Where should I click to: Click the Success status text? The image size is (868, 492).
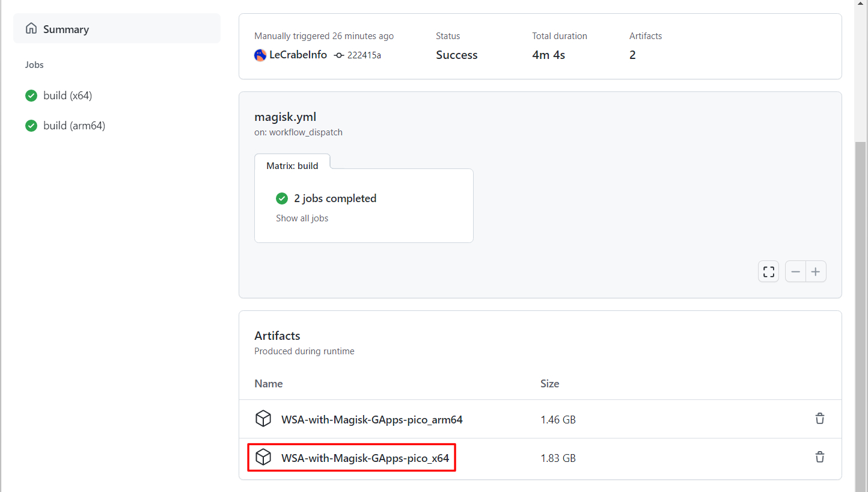pos(457,55)
